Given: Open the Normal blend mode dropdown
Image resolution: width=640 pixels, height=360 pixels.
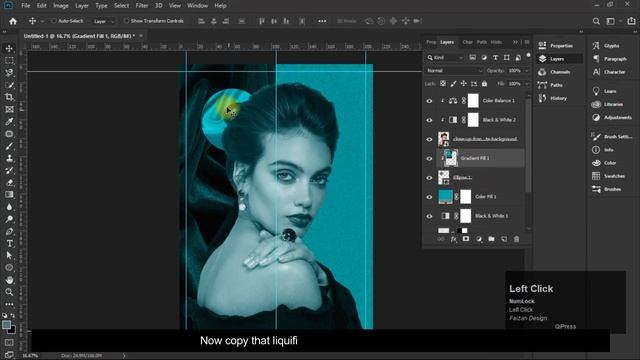Looking at the screenshot, I should pos(454,71).
